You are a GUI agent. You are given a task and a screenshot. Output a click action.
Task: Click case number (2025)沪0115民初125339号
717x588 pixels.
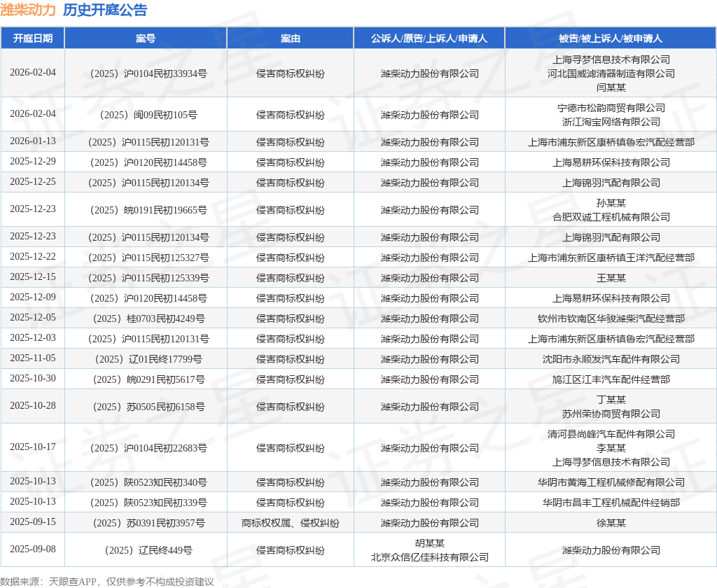tap(148, 278)
